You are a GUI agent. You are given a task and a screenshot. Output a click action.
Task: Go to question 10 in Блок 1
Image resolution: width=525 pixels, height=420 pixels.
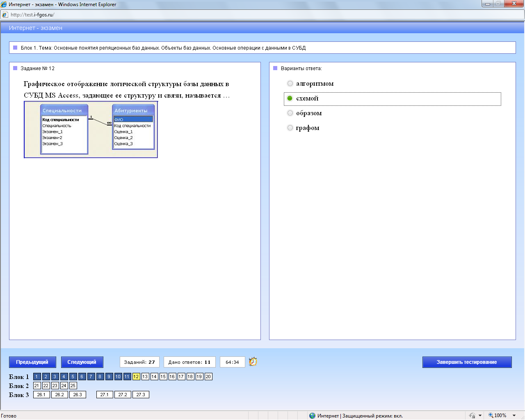pyautogui.click(x=118, y=377)
